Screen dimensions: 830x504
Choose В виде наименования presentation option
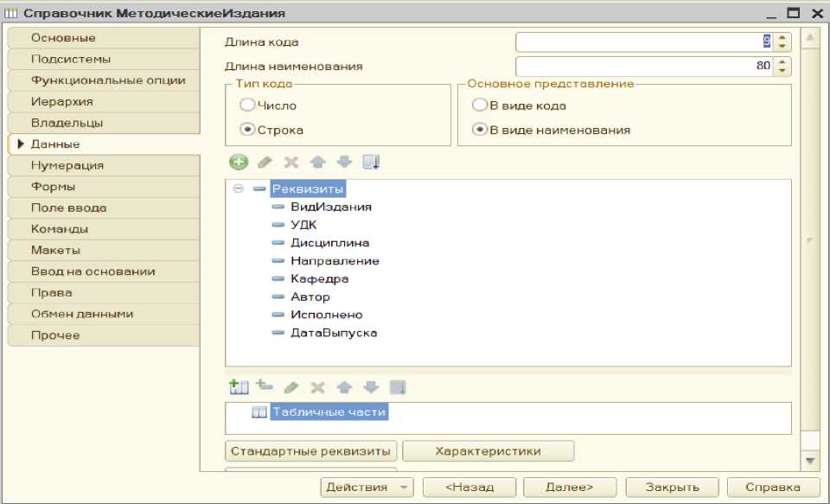click(x=479, y=129)
